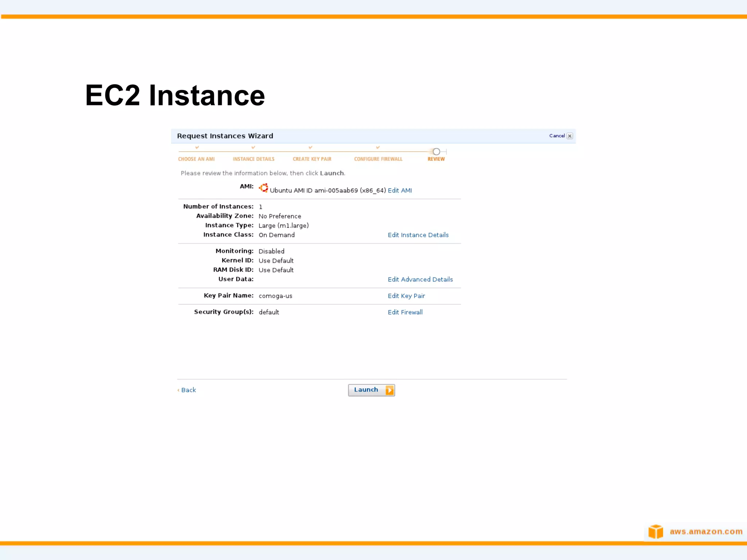Viewport: 747px width, 560px height.
Task: Click the orange arrow icon on Launch
Action: (390, 390)
